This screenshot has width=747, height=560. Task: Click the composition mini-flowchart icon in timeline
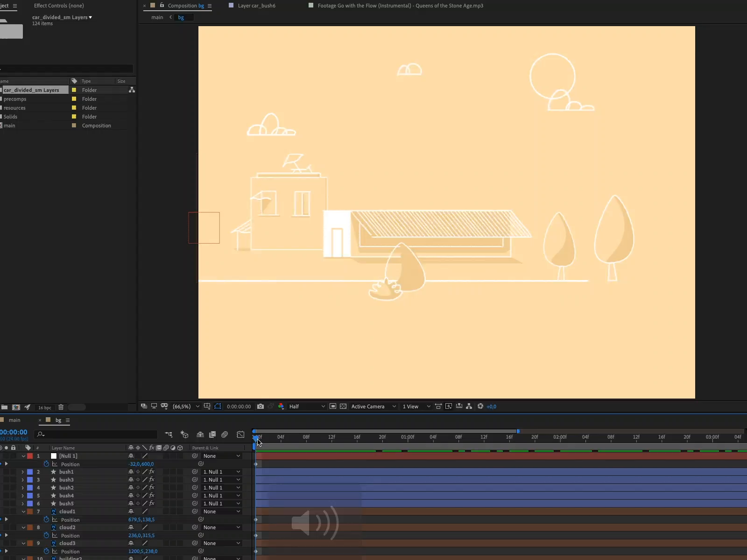[169, 434]
